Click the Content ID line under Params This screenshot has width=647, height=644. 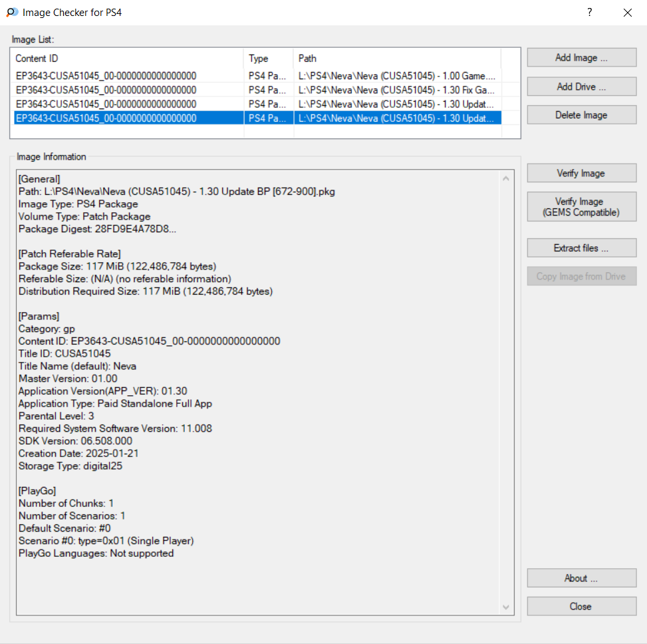(150, 341)
